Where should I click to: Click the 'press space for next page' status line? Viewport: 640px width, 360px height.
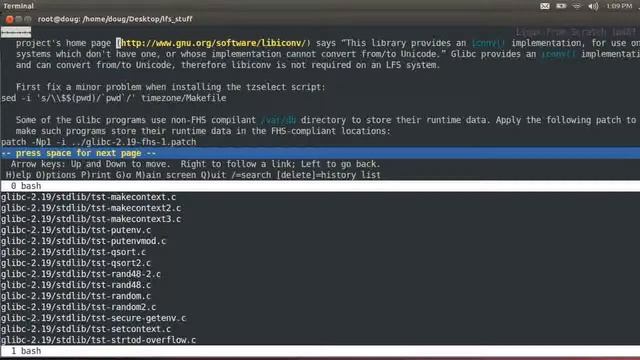[x=320, y=153]
